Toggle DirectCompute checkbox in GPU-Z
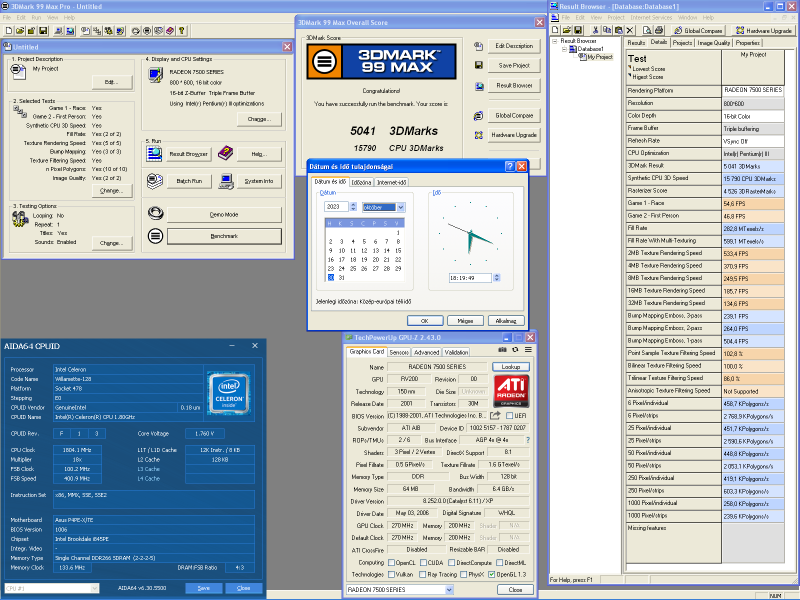 452,563
